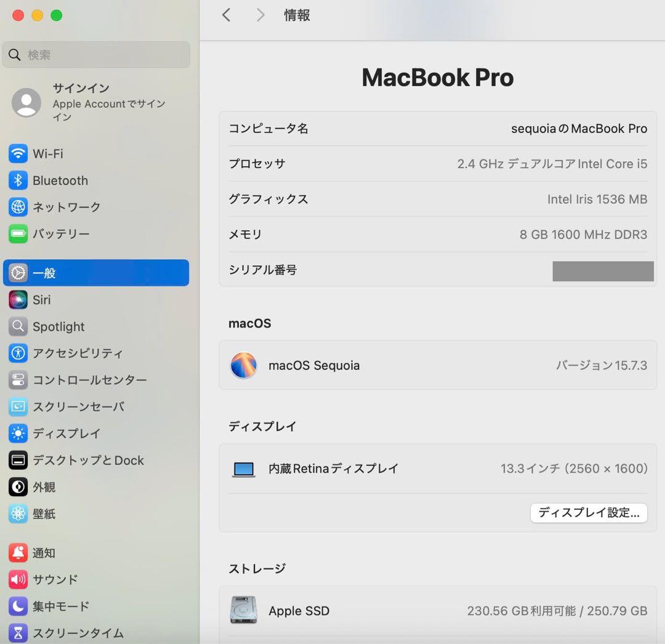Select コントロールセンター (Control Center) icon
Viewport: 665px width, 644px height.
[x=18, y=380]
